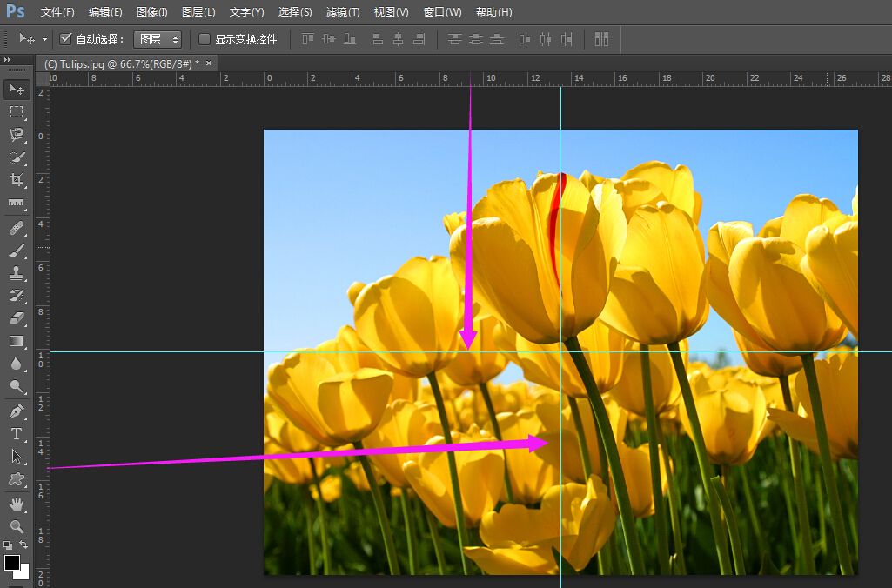Screen dimensions: 892x588
Task: Align horizontal centers in options bar
Action: pyautogui.click(x=398, y=39)
